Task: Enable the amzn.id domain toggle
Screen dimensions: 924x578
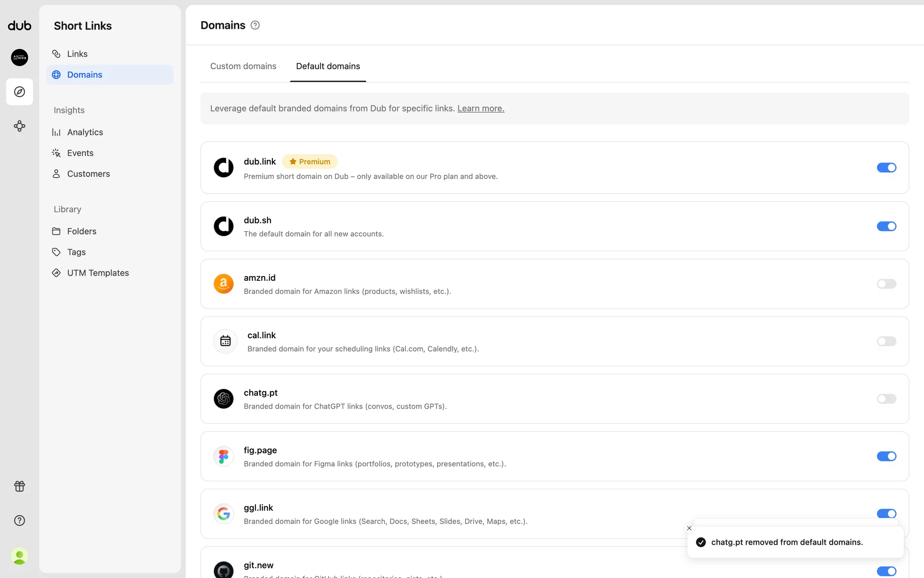Action: pyautogui.click(x=886, y=284)
